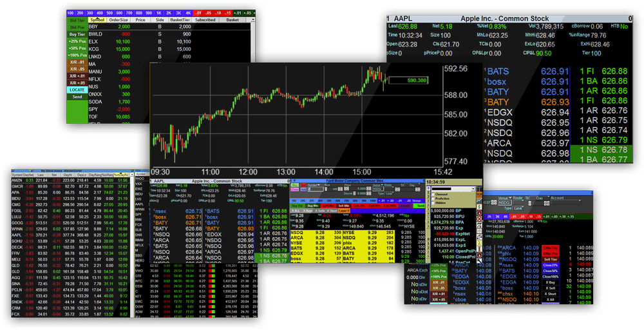
Task: Click the +25% Pos button
Action: pos(77,41)
